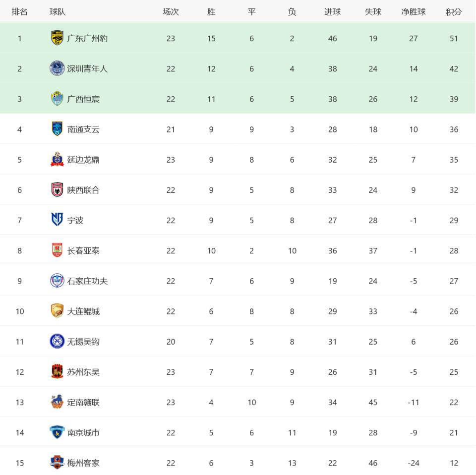Select the 场次 column header
This screenshot has height=475, width=476.
click(171, 12)
